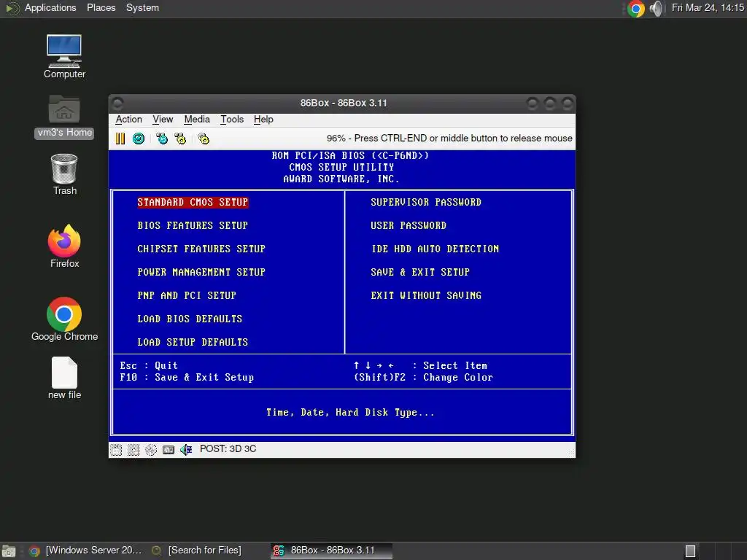Open the Trash desktop icon
This screenshot has width=747, height=560.
[x=64, y=174]
